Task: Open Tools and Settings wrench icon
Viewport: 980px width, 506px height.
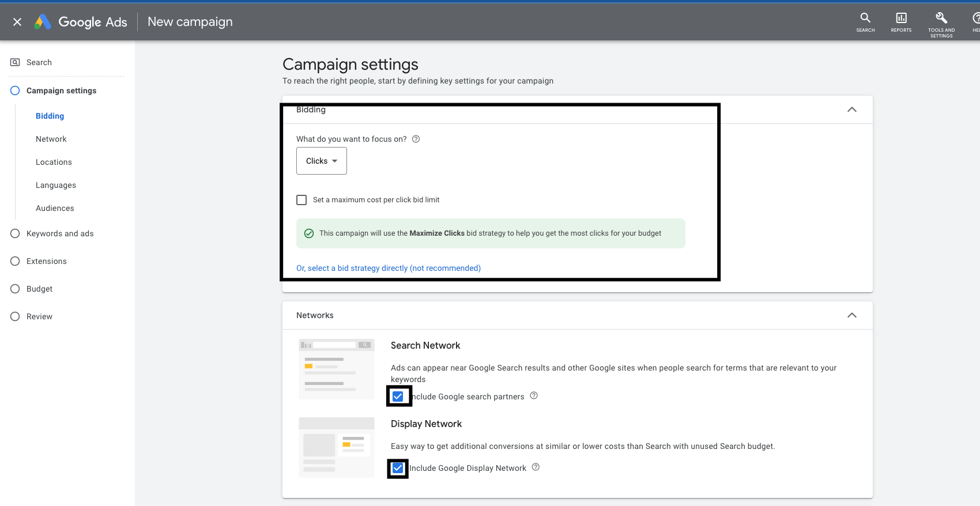Action: (941, 22)
